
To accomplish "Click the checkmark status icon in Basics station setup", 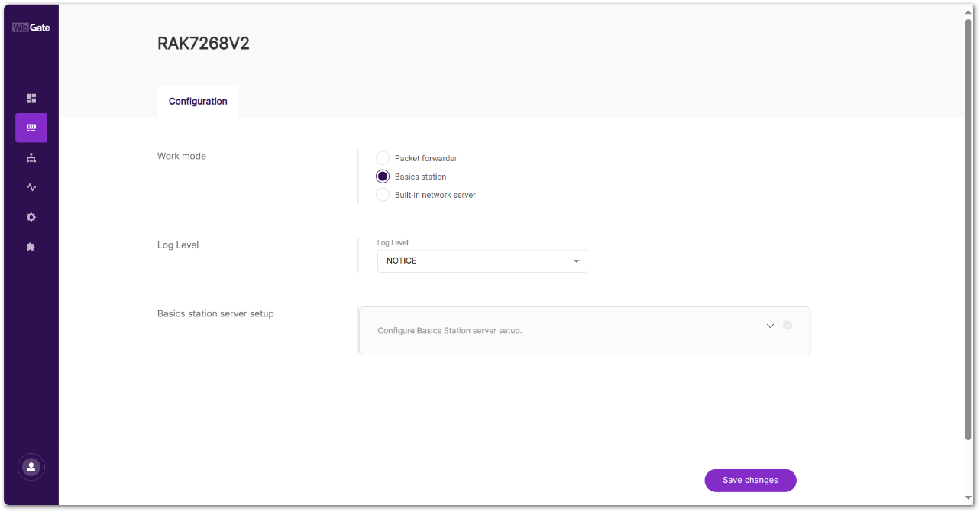I will click(x=788, y=326).
